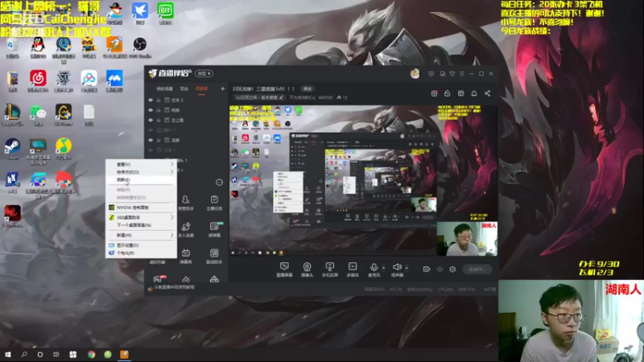Screen dimensions: 644x362
Task: Switch to the first scene tab 我的场景
Action: [164, 89]
